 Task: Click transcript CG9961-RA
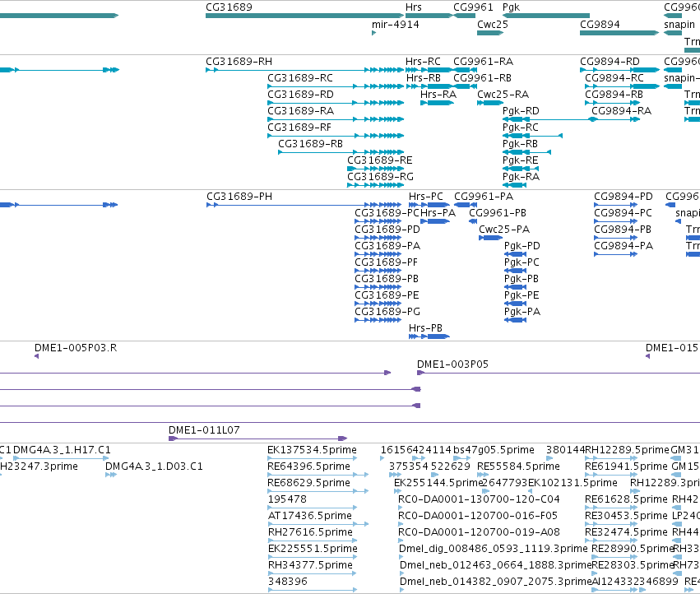[x=484, y=62]
